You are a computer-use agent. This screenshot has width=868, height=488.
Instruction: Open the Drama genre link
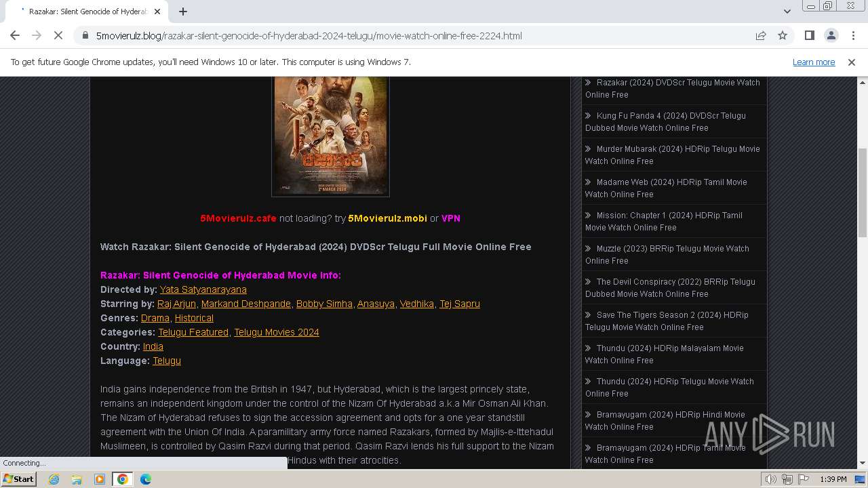[155, 318]
